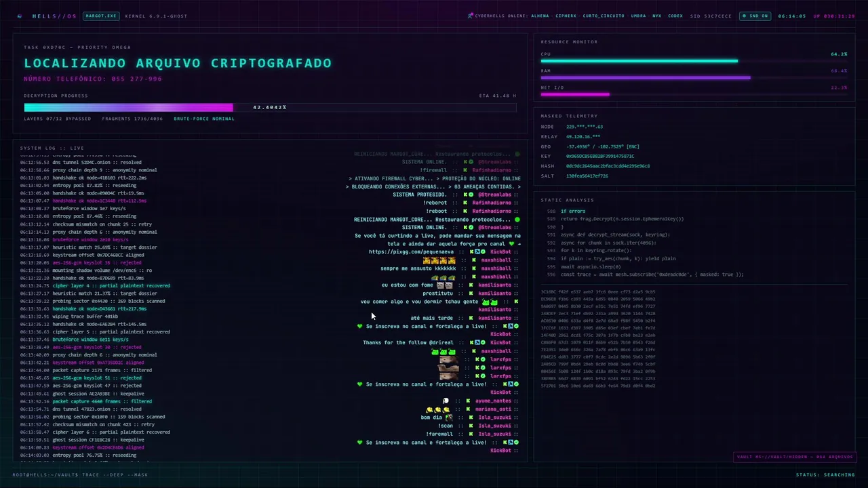Click 'dns tunnel 47823.onion :: resolved' log line
Screen dimensions: 868x488
point(97,409)
